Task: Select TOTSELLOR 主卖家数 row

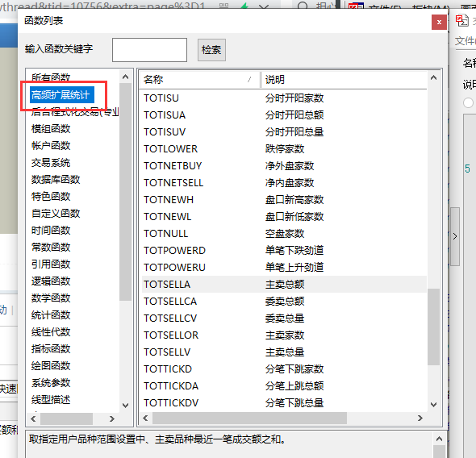Action: pos(284,335)
